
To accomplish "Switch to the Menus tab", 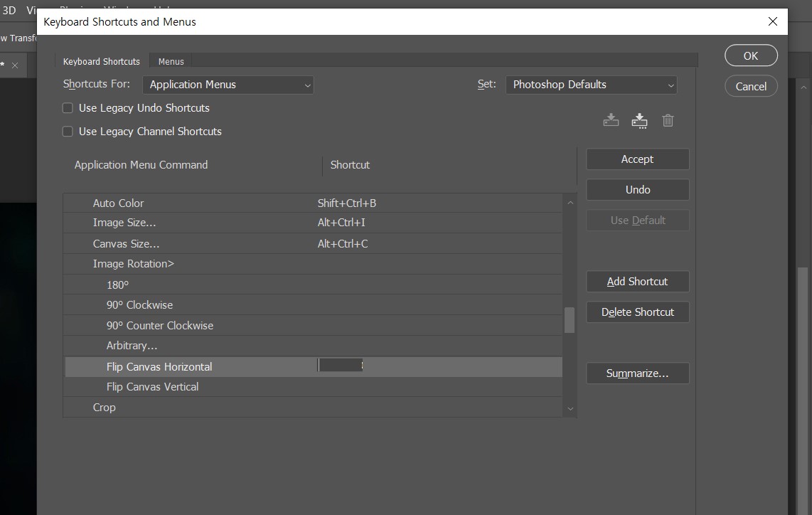I will pyautogui.click(x=171, y=61).
